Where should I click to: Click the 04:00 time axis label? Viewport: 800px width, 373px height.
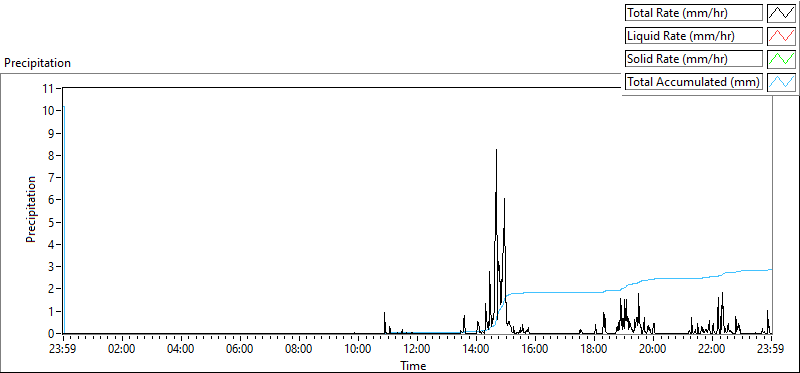tap(181, 350)
